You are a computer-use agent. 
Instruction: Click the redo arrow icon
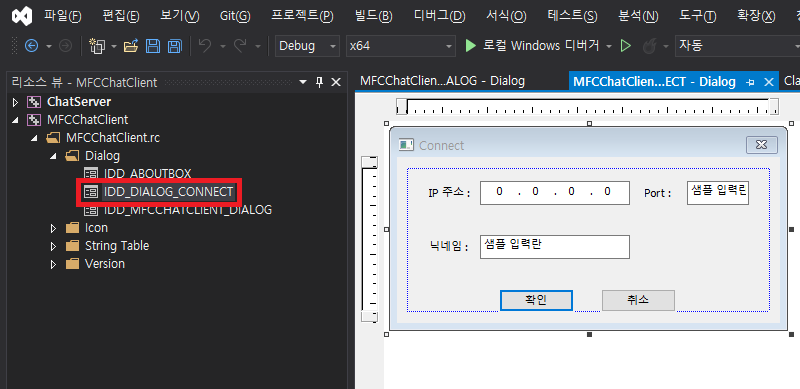pos(240,46)
